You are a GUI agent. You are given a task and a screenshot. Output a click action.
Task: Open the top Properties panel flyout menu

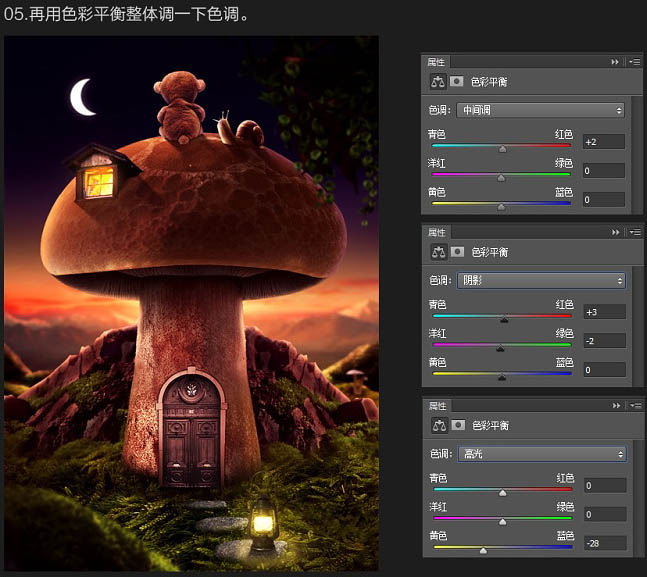(x=634, y=61)
